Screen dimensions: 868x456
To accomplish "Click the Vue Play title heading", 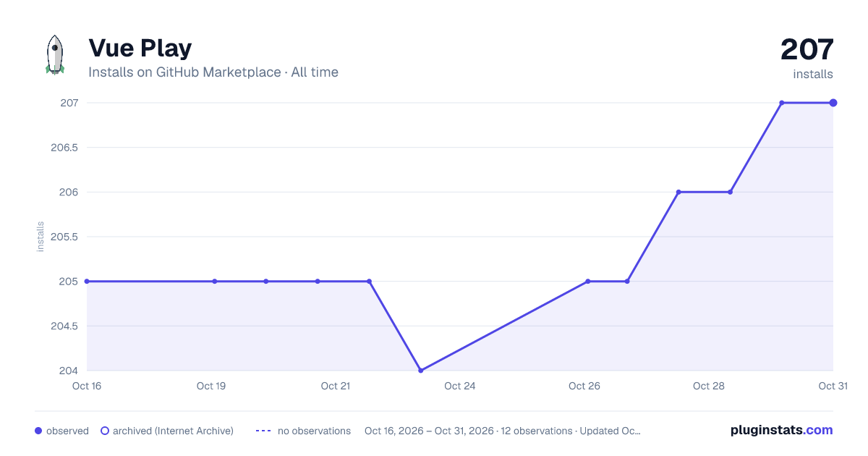I will tap(140, 48).
